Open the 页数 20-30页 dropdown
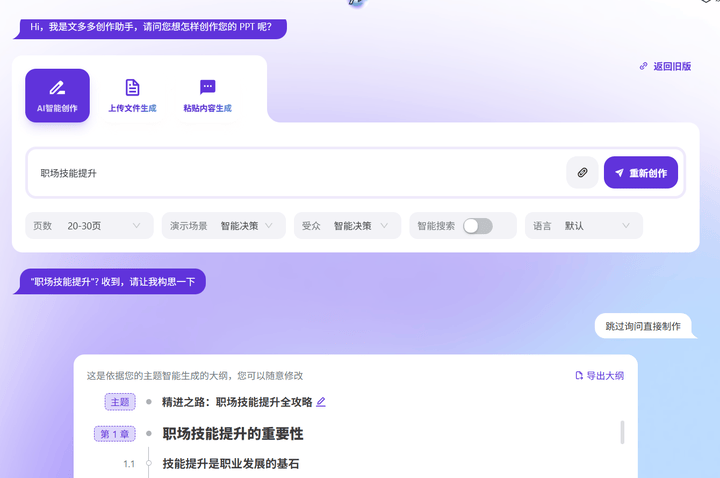This screenshot has width=720, height=478. 89,226
